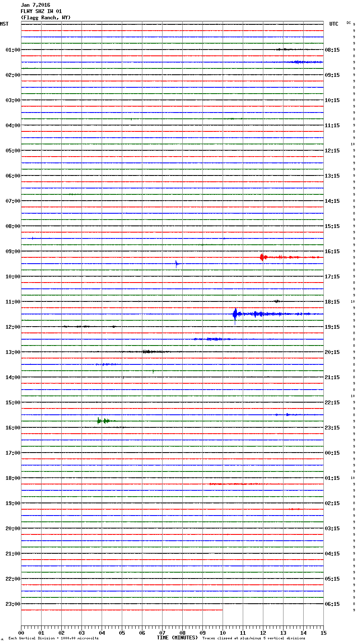Click the 13:15 UTC time label
The width and height of the screenshot is (357, 644).
(x=332, y=175)
